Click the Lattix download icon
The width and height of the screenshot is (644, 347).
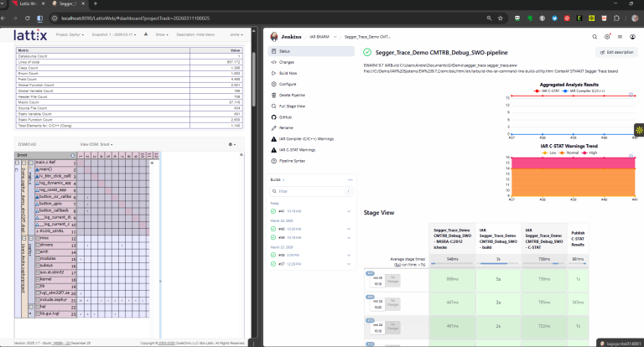coord(148,35)
